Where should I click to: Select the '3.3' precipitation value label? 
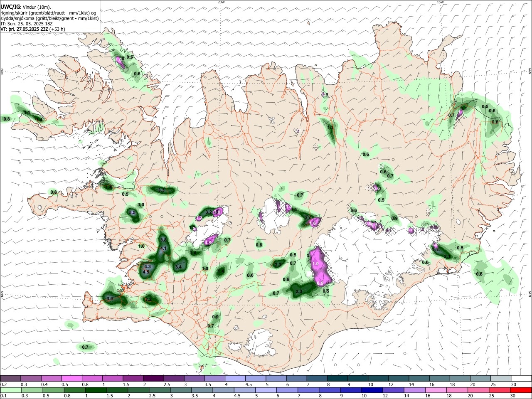[x=162, y=190]
